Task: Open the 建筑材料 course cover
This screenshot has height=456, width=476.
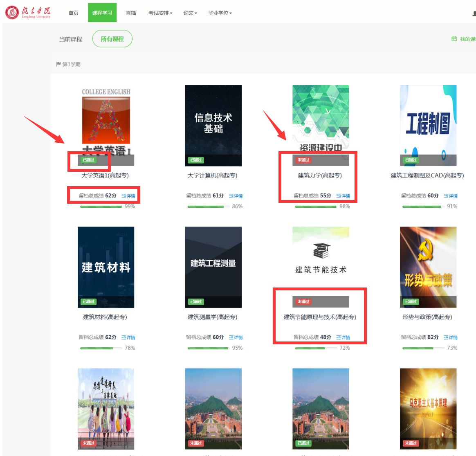Action: click(106, 267)
